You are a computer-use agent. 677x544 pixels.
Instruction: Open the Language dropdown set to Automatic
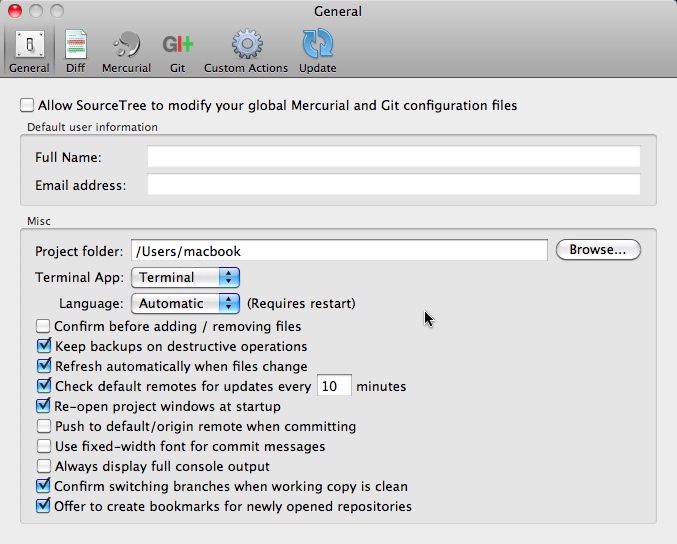185,303
